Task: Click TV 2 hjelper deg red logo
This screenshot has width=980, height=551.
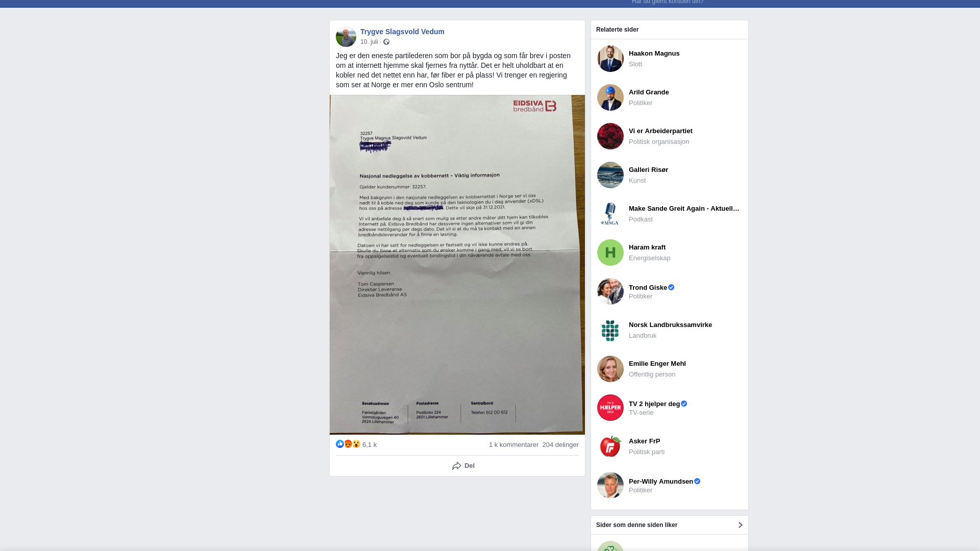Action: (610, 408)
